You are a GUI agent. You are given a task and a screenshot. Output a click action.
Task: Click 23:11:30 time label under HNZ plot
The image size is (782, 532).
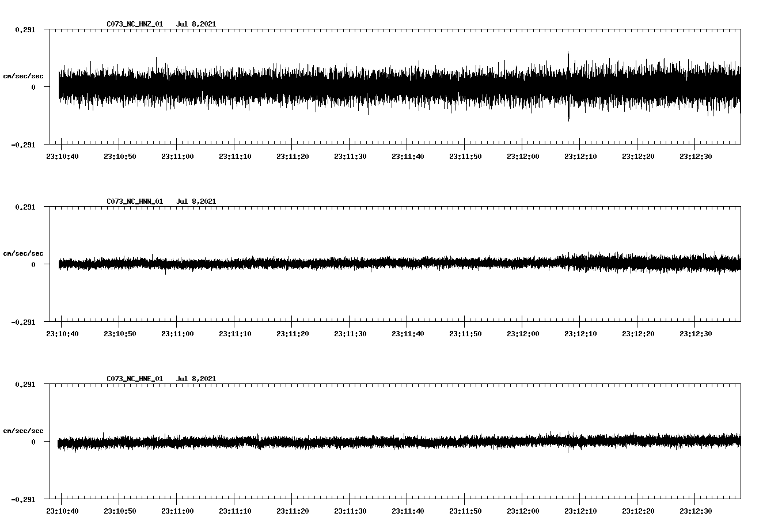[350, 156]
